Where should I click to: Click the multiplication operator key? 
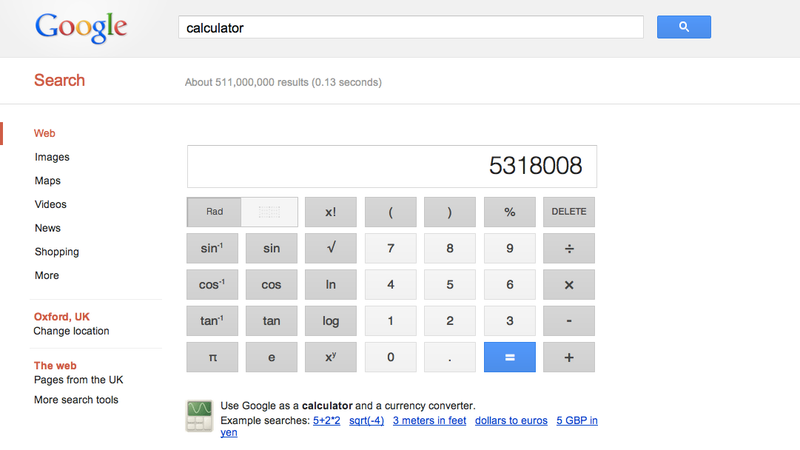coord(569,285)
